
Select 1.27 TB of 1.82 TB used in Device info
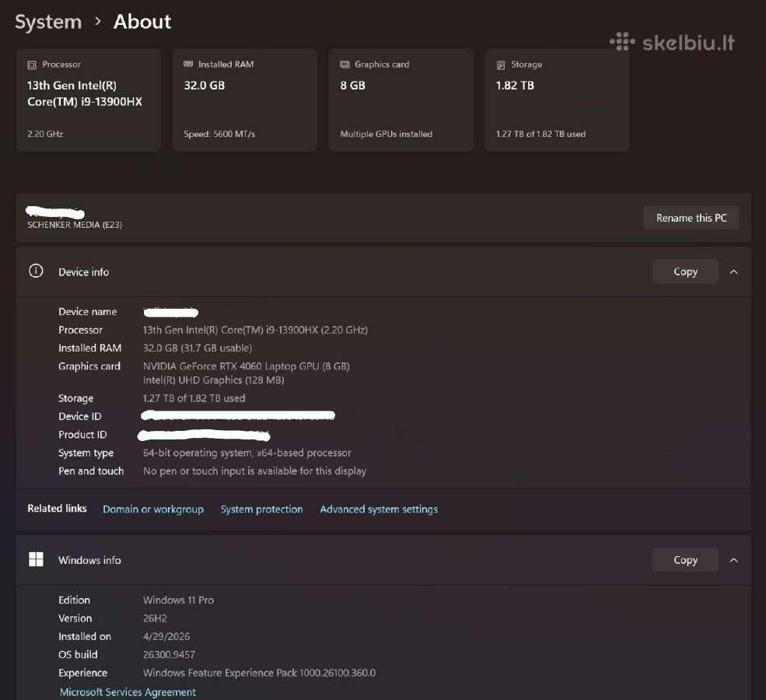pos(194,398)
